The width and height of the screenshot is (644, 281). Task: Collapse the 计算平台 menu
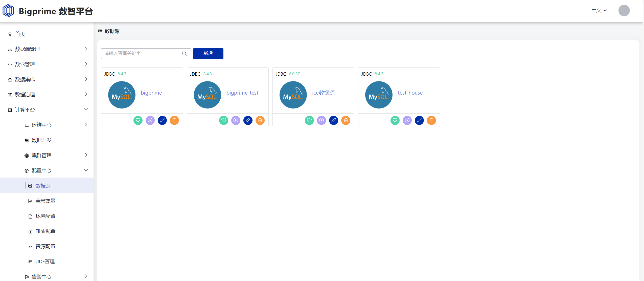coord(47,110)
